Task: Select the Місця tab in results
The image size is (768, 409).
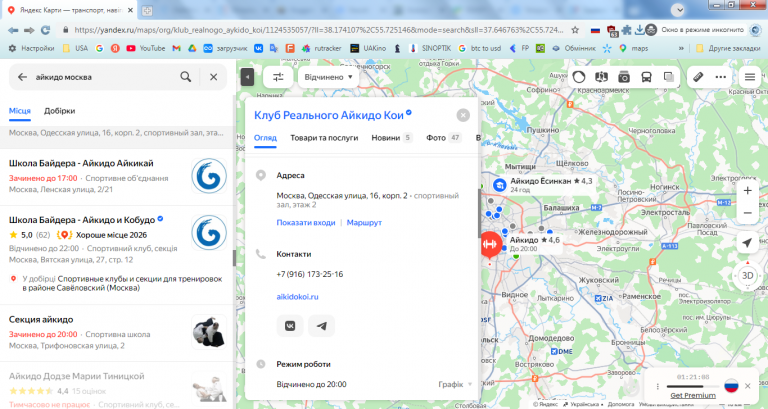Action: point(20,111)
